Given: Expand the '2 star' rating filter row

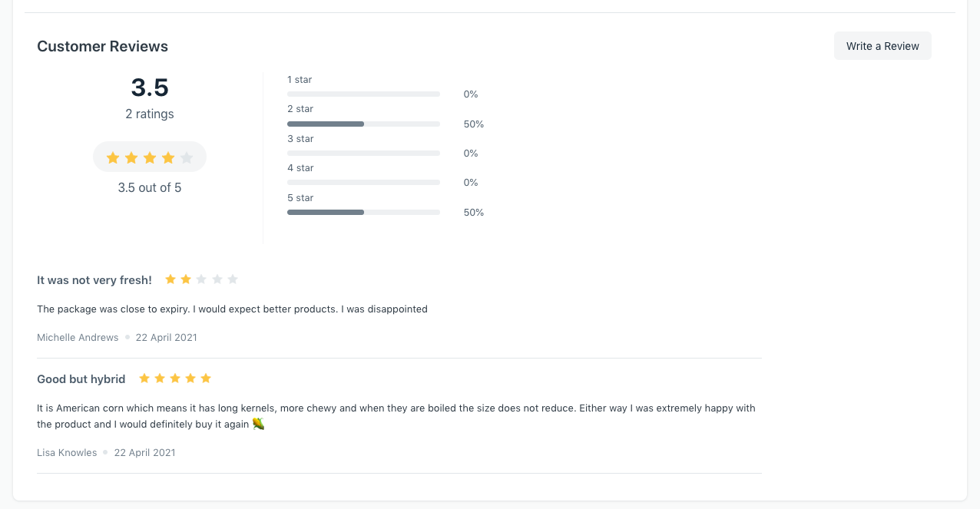Looking at the screenshot, I should pos(300,108).
